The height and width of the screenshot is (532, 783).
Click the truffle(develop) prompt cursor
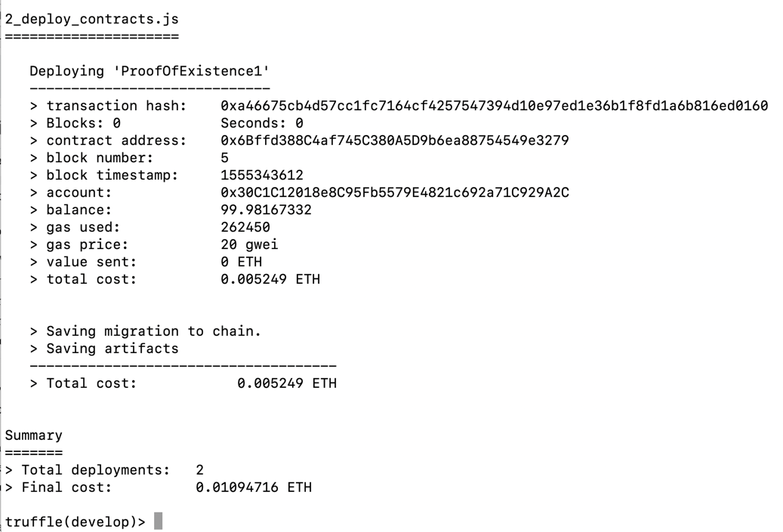(158, 521)
